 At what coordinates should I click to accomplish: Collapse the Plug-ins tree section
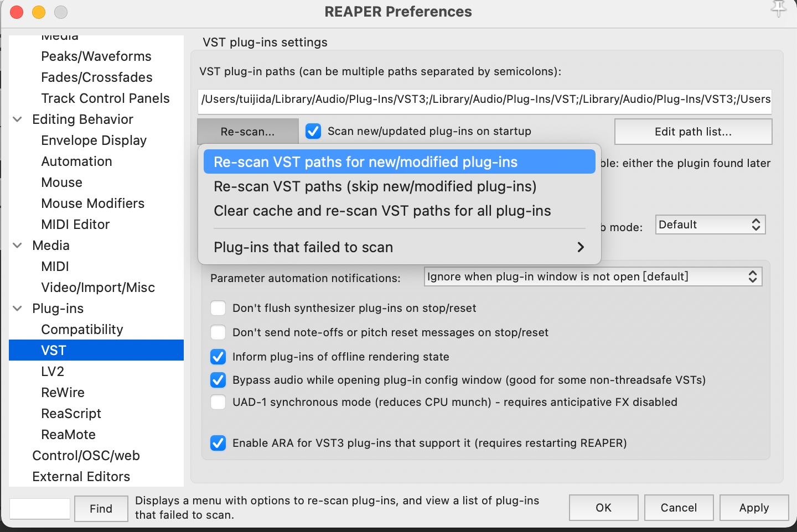click(x=18, y=309)
